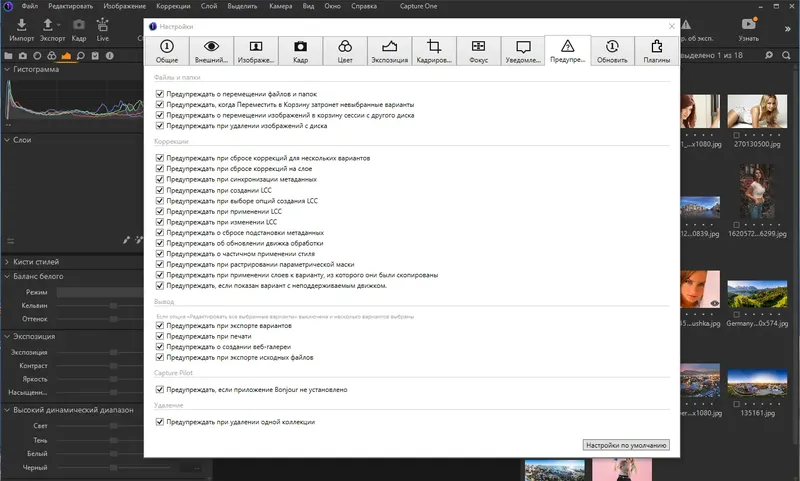800x481 pixels.
Task: Open the Окно menu
Action: [332, 6]
